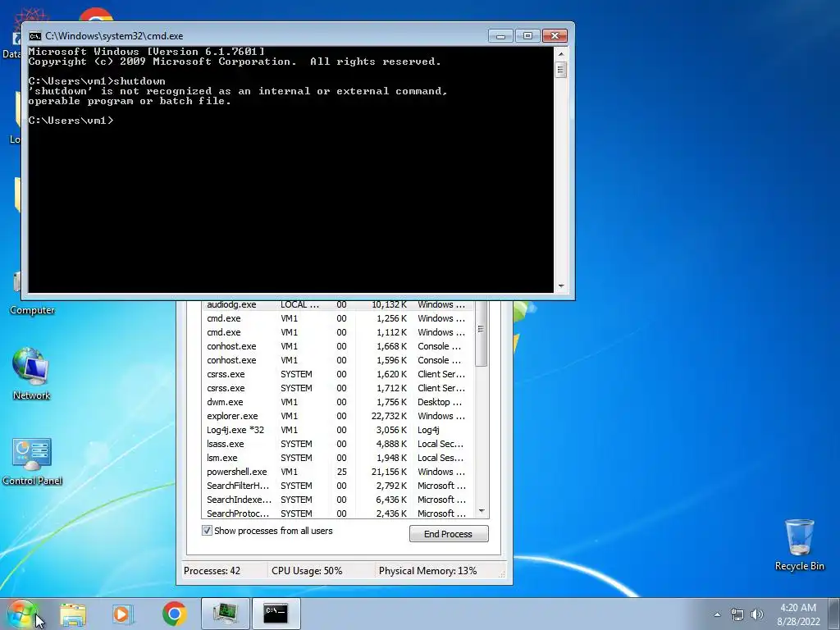Image resolution: width=840 pixels, height=630 pixels.
Task: Maximize the cmd.exe window
Action: (527, 36)
